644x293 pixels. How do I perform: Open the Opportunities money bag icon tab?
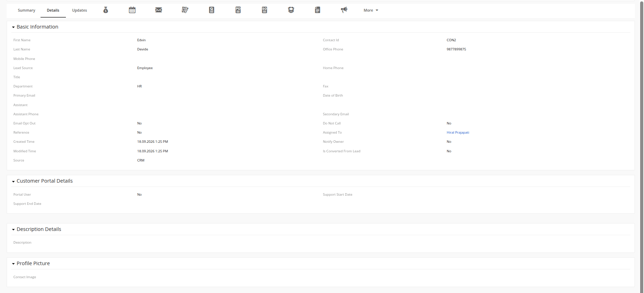point(106,10)
